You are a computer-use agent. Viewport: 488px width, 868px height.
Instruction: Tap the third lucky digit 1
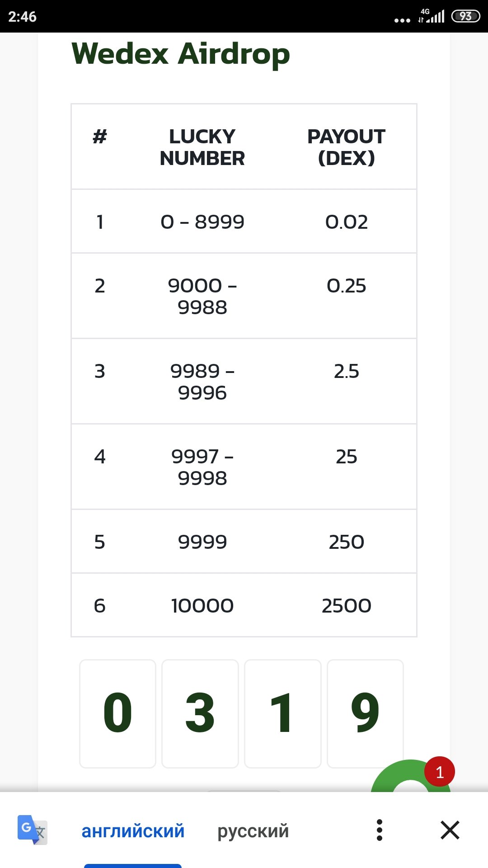[283, 713]
